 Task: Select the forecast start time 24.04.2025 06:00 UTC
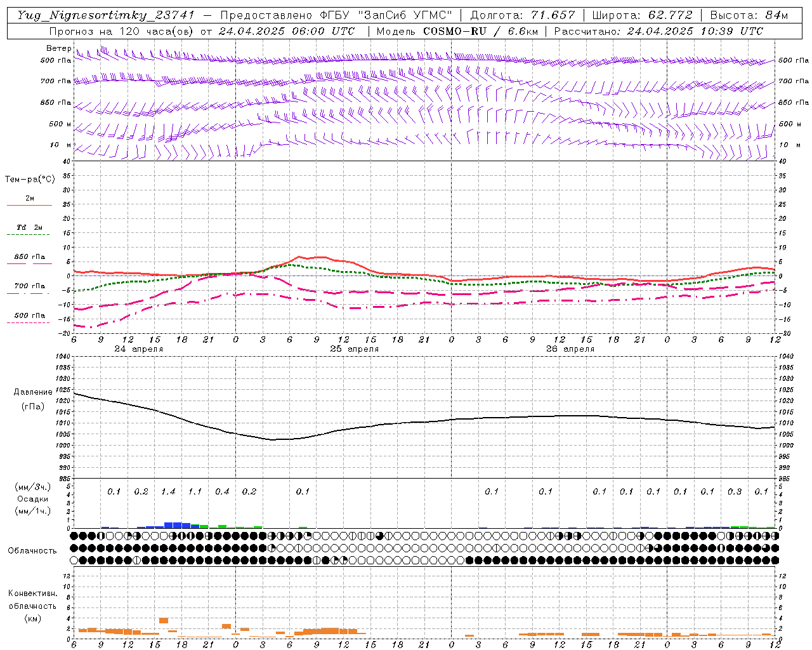286,31
